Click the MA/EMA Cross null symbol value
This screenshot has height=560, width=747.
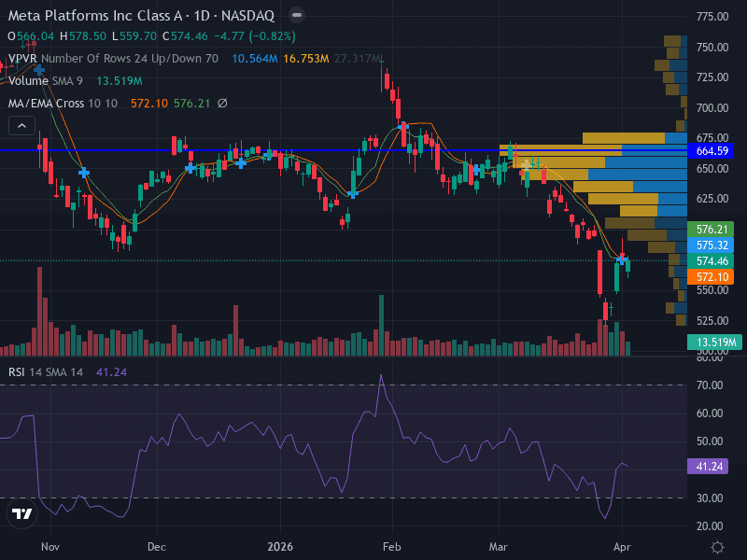(222, 104)
